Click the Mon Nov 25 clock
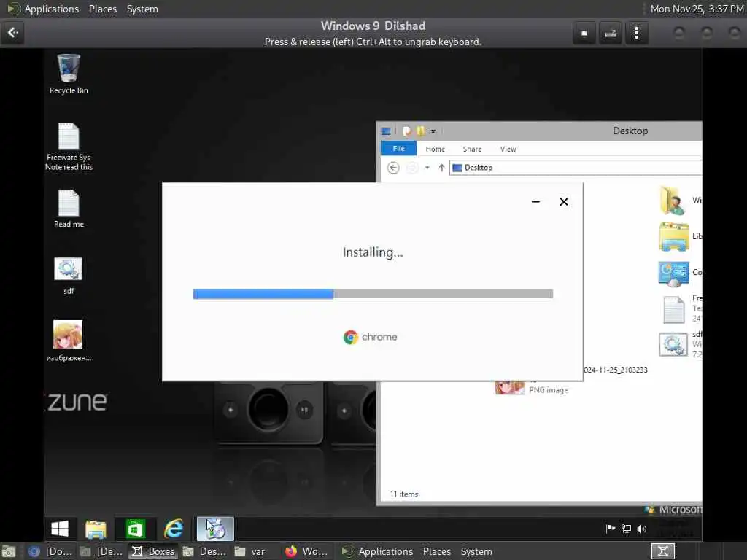The width and height of the screenshot is (747, 560). [697, 9]
